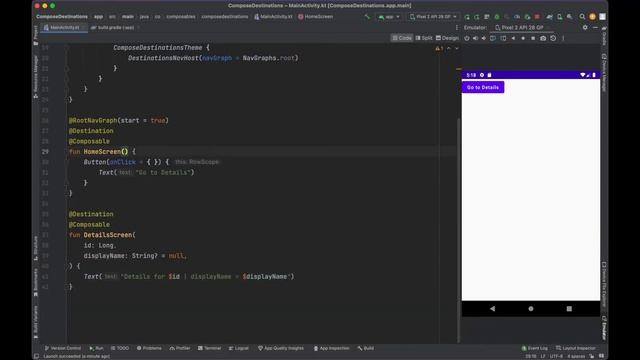Go to next highlighted error down arrow
The height and width of the screenshot is (360, 640).
coord(457,49)
